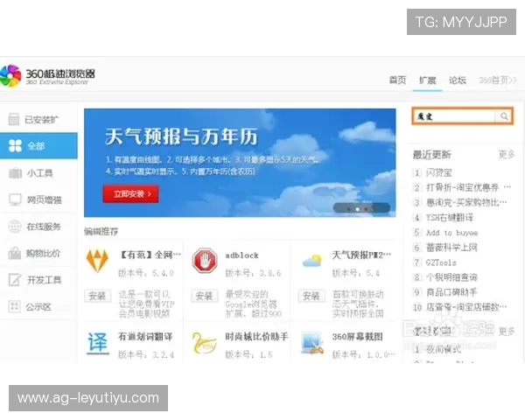525x420 pixels.
Task: Click 版本号: 3.8.6 under adblock
Action: [x=253, y=273]
